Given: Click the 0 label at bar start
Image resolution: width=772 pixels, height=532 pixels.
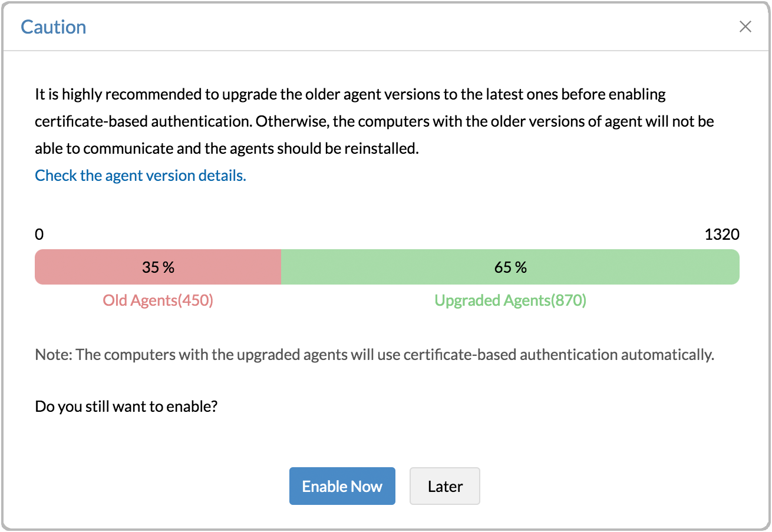Looking at the screenshot, I should [x=39, y=234].
